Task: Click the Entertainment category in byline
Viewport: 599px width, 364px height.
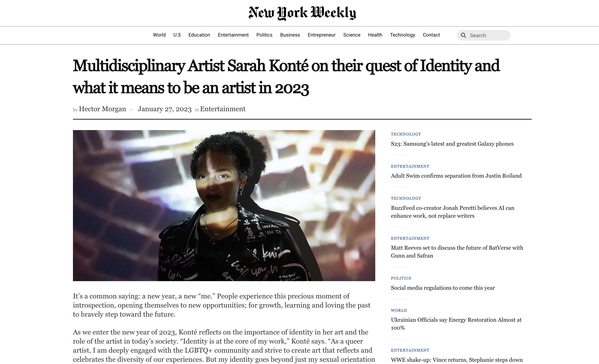Action: [x=223, y=109]
